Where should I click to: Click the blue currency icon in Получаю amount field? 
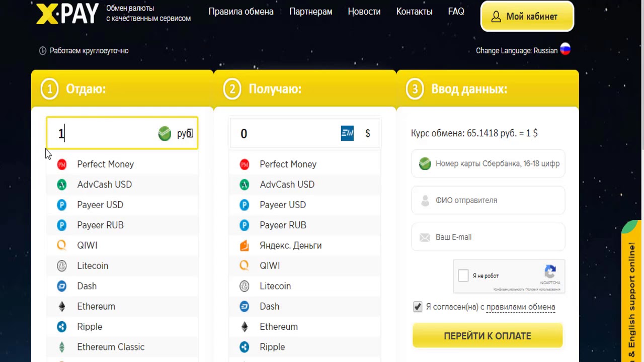(347, 133)
